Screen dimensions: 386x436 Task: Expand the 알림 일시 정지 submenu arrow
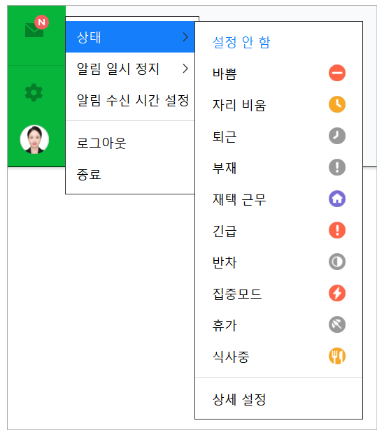click(x=185, y=69)
